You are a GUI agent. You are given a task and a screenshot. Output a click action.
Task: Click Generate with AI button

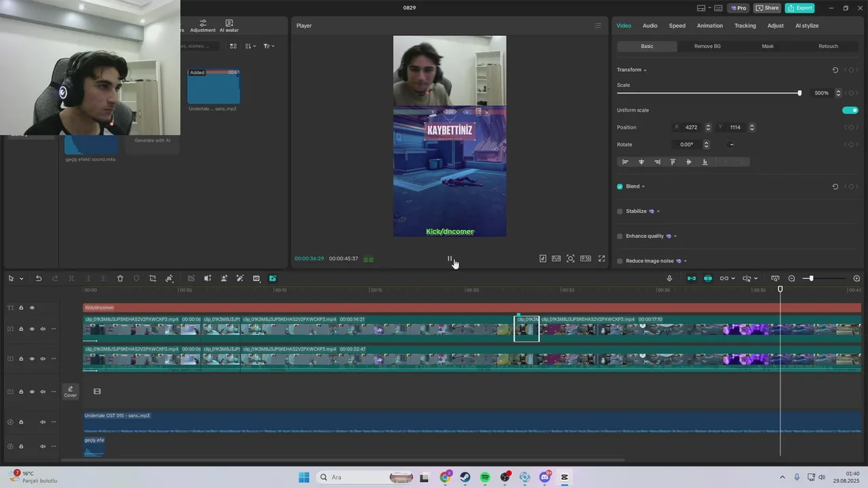pyautogui.click(x=152, y=140)
